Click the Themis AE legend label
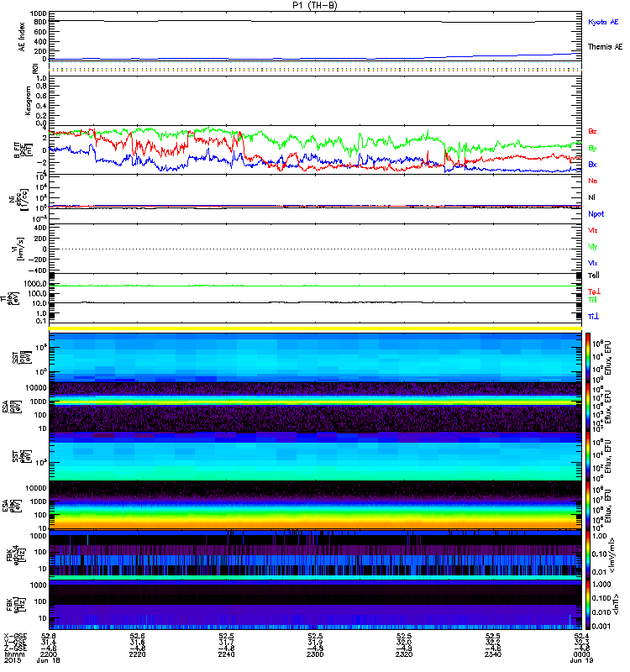This screenshot has width=630, height=672. tap(605, 49)
